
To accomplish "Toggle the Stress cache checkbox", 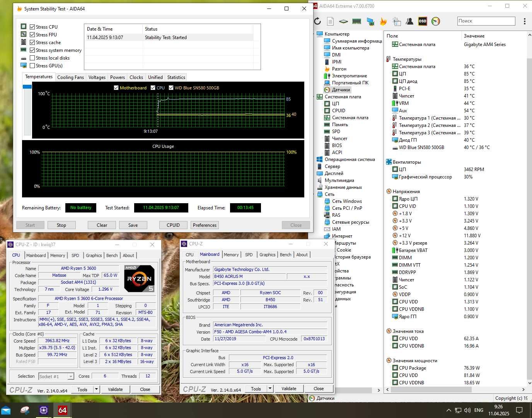I will point(32,43).
